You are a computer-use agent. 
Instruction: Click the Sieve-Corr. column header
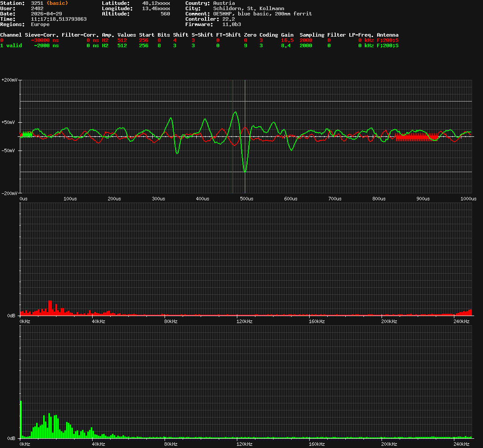pyautogui.click(x=41, y=35)
